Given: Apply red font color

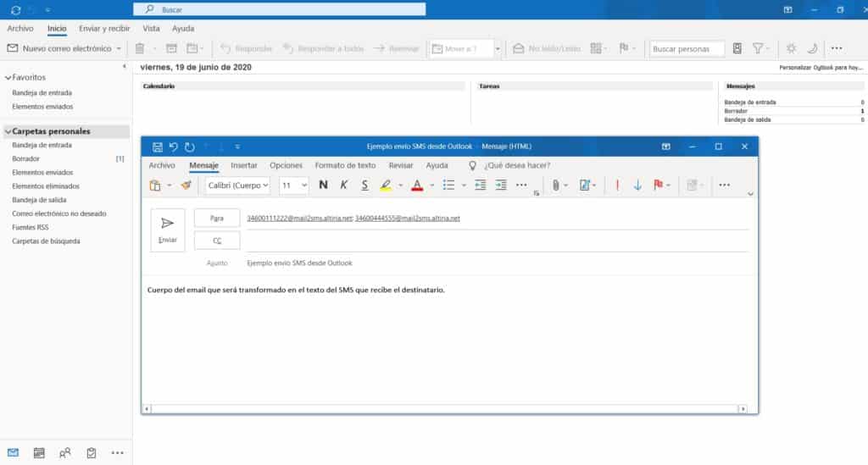Looking at the screenshot, I should click(x=417, y=185).
